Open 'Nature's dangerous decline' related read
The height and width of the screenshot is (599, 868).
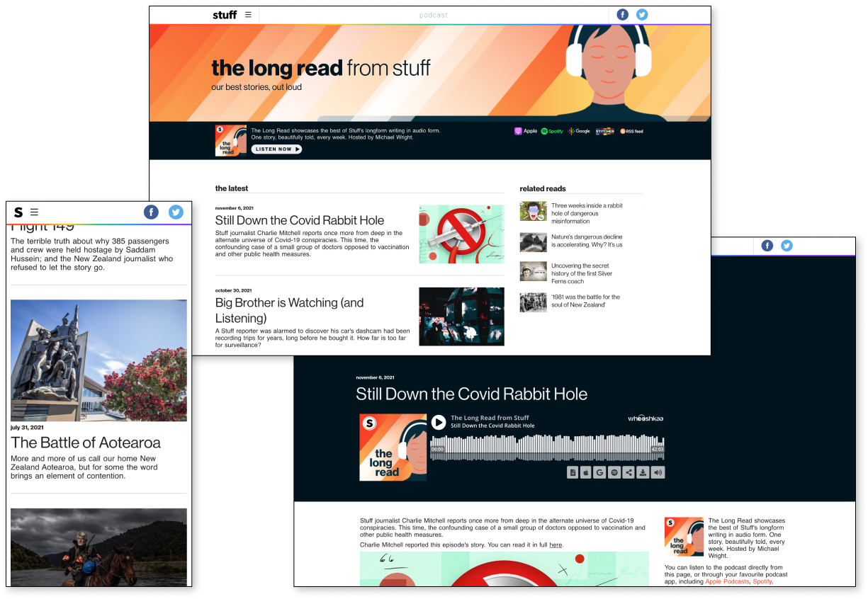pos(587,241)
